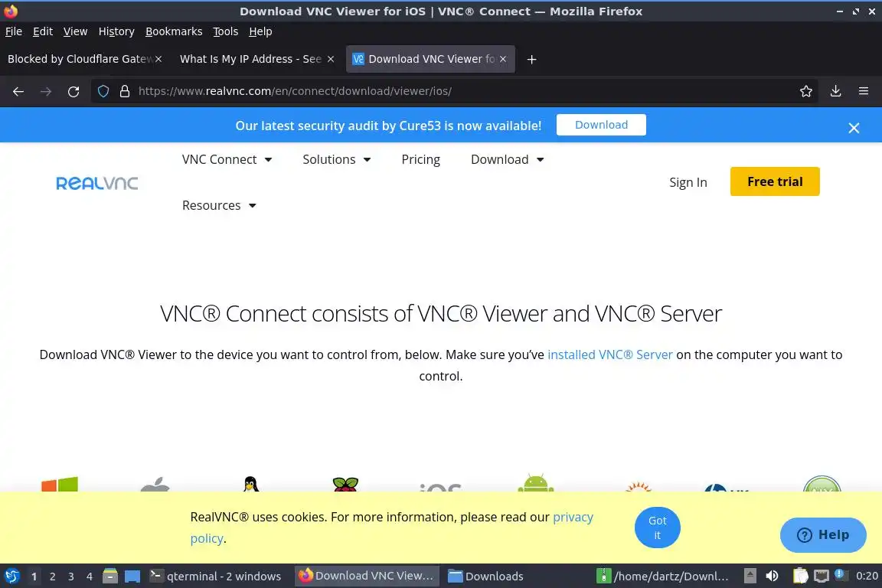Click the grayed forward navigation arrow
882x588 pixels.
click(46, 91)
